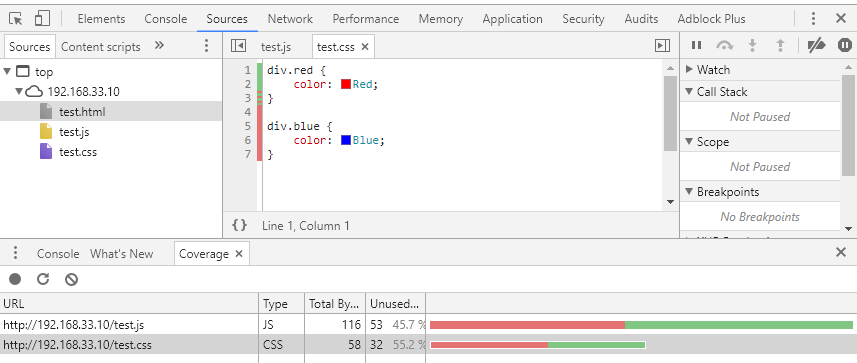Open the Sources pane three-dot menu

[206, 46]
